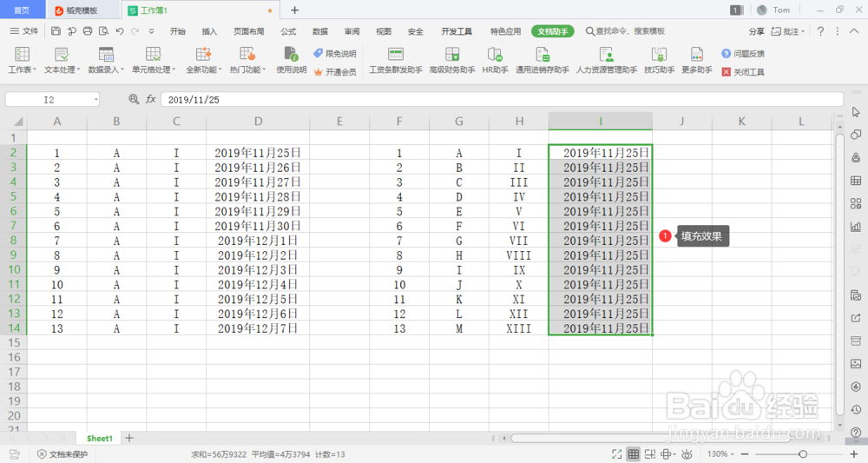The height and width of the screenshot is (463, 868).
Task: Switch to page break view in status bar
Action: (x=650, y=454)
